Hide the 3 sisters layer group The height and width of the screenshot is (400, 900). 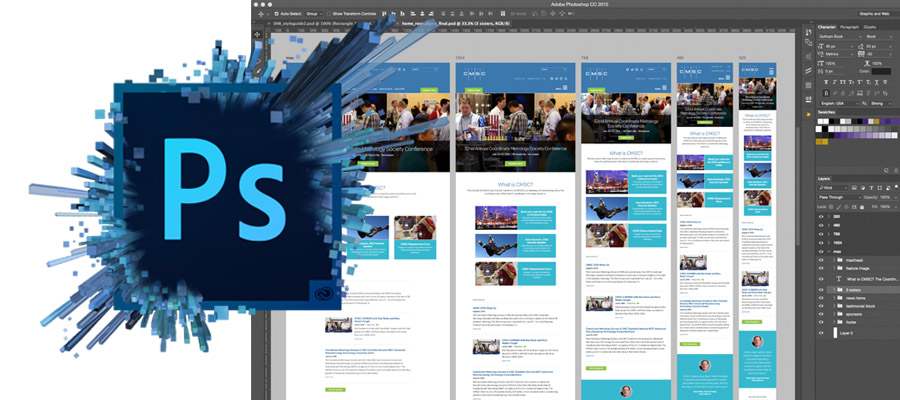(x=821, y=290)
